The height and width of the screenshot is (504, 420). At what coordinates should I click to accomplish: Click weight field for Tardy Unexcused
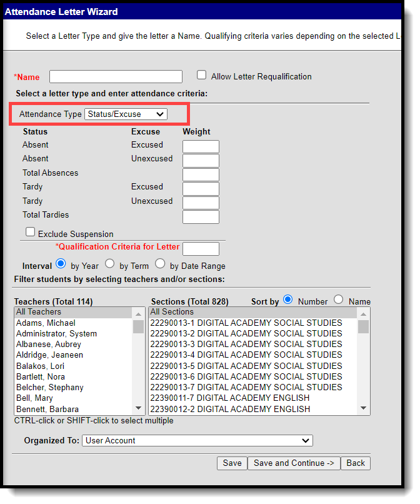tap(201, 203)
